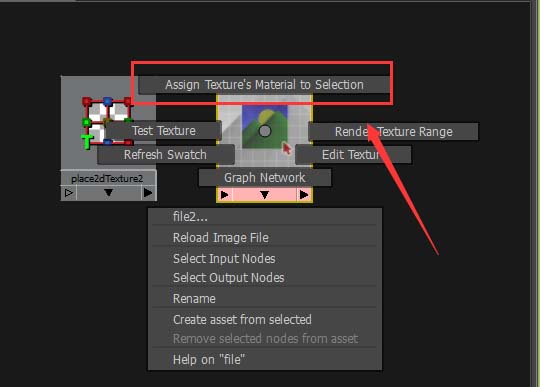
Task: Click Select Input Nodes
Action: pos(265,259)
